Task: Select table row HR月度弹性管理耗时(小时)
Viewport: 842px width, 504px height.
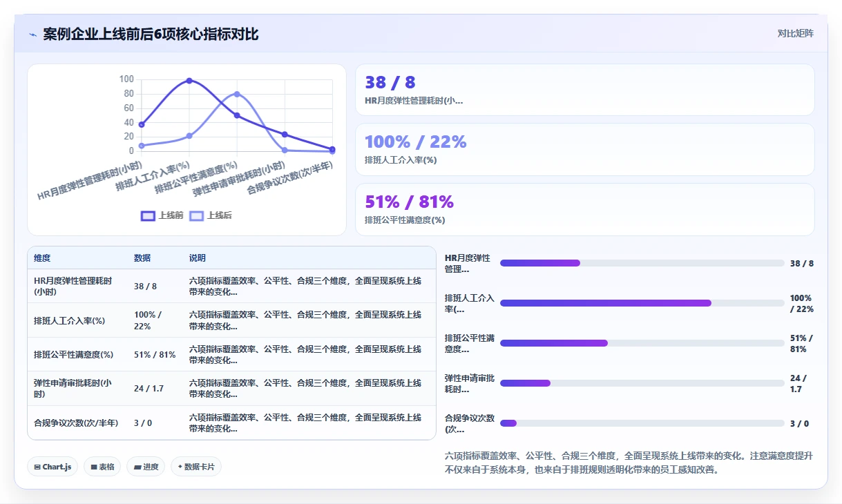Action: (231, 287)
